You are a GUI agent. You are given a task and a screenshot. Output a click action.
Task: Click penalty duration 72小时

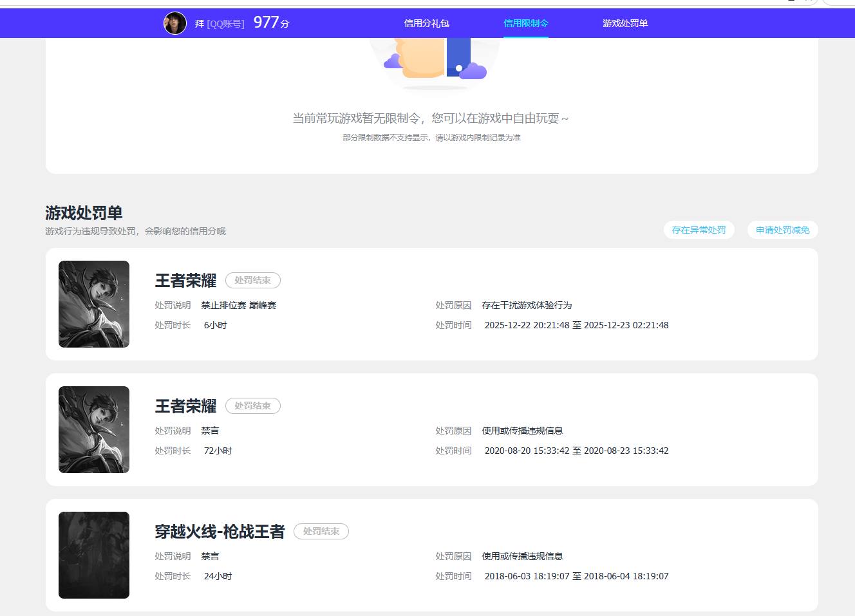point(218,451)
